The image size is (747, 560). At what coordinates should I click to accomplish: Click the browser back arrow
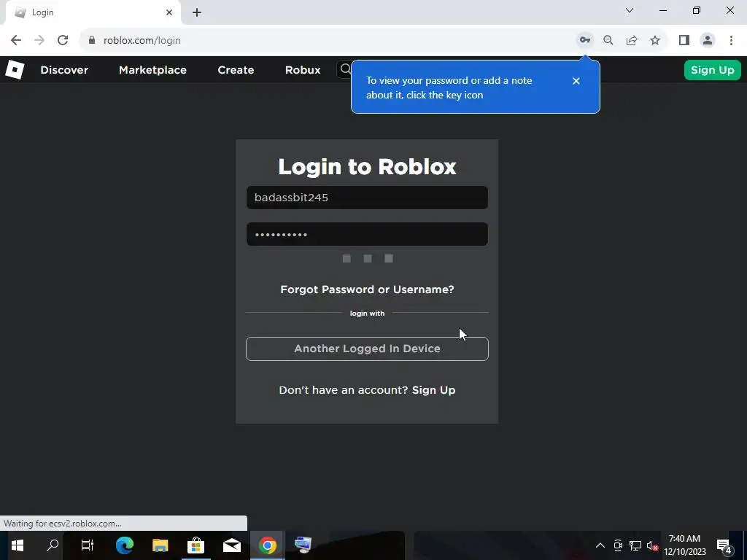16,41
